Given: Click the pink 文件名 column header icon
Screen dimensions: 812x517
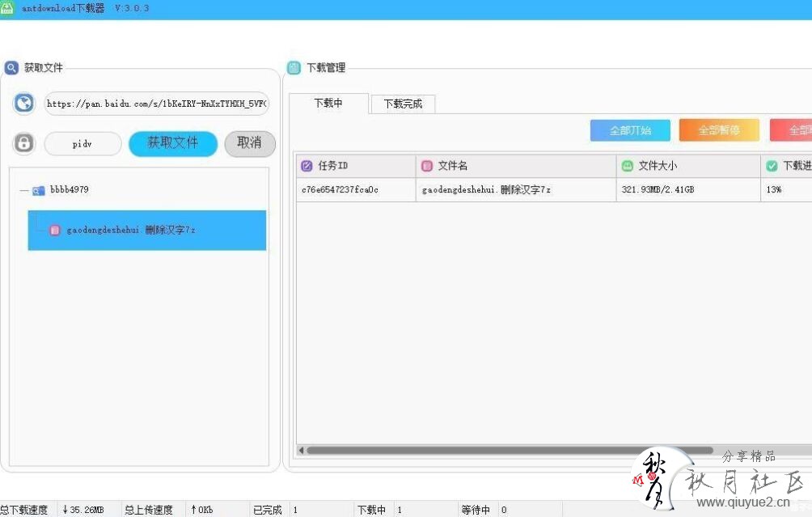Looking at the screenshot, I should point(427,166).
